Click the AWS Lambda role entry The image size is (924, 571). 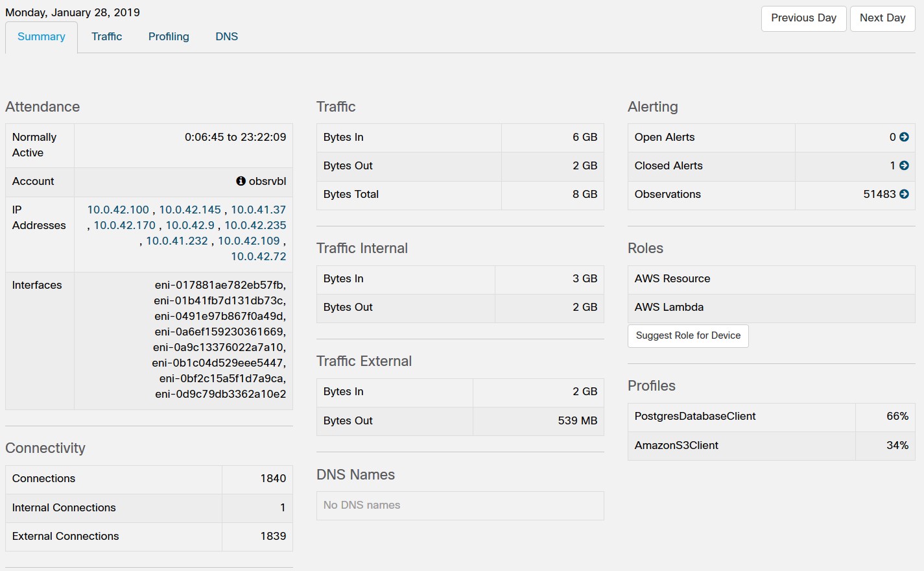(669, 307)
